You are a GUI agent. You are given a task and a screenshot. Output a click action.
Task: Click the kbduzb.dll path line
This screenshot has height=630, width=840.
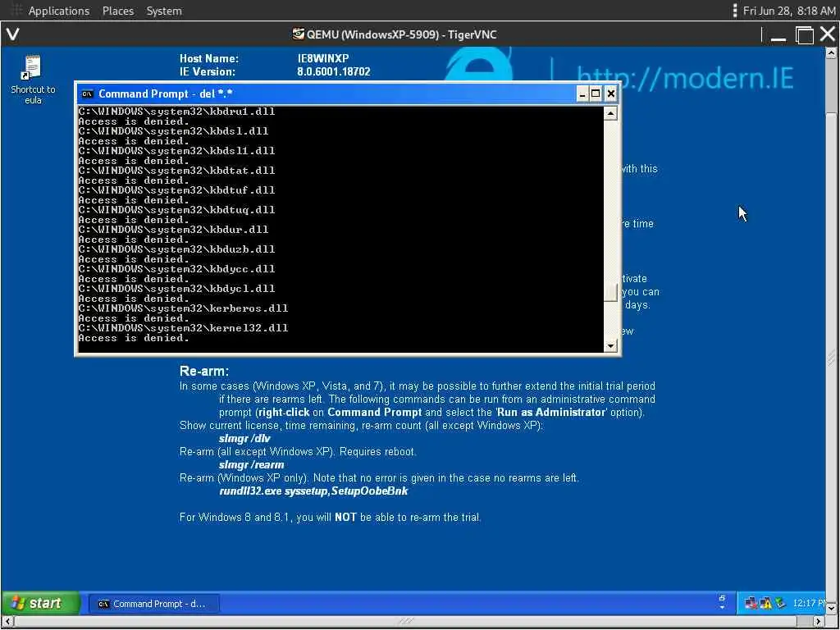(x=177, y=249)
